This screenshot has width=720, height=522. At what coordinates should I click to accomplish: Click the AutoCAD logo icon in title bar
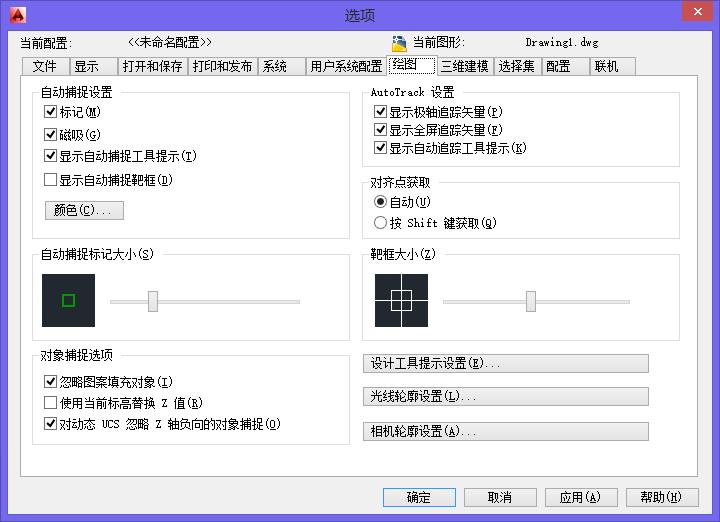pyautogui.click(x=17, y=15)
